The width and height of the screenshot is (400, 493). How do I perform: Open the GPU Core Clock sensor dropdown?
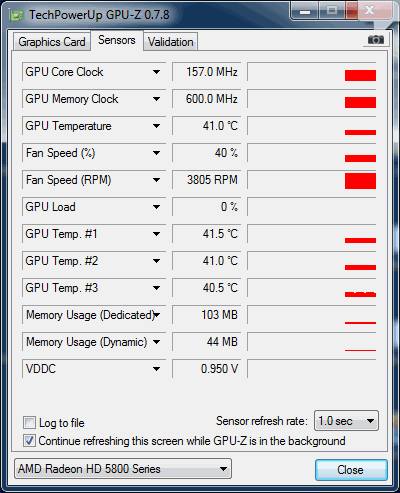[x=156, y=72]
